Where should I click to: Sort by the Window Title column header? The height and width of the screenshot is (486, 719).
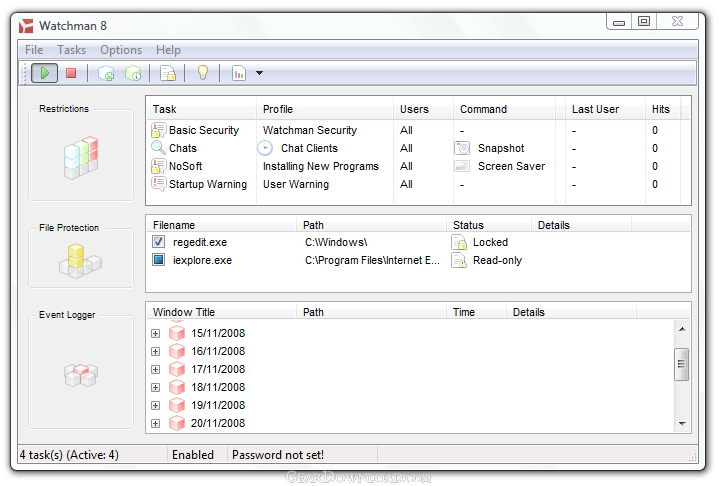click(x=222, y=312)
